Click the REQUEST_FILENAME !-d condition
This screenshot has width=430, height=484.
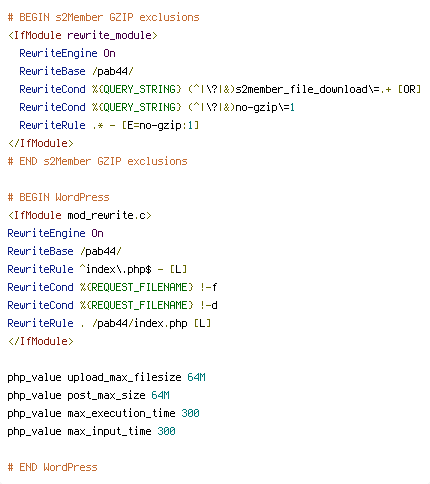(x=112, y=305)
